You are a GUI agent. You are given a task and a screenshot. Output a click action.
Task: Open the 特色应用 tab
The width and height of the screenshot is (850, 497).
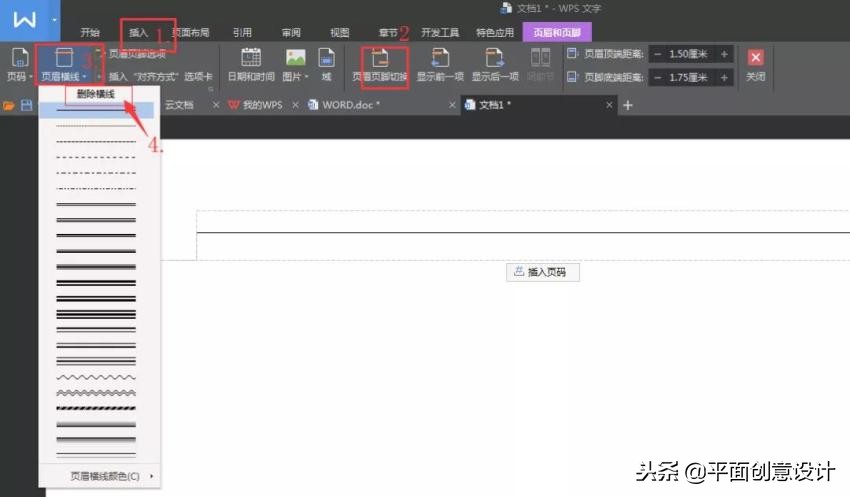495,33
